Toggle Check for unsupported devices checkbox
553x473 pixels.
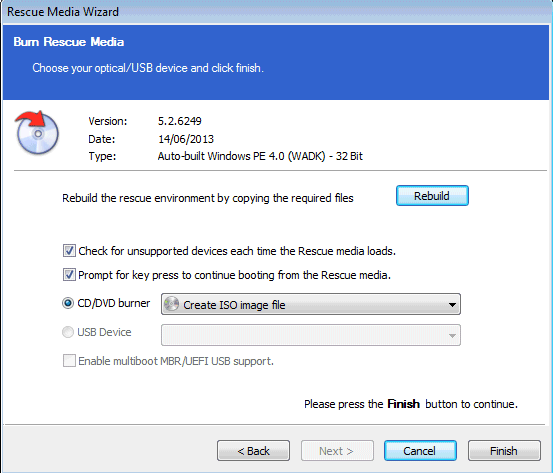pyautogui.click(x=69, y=251)
